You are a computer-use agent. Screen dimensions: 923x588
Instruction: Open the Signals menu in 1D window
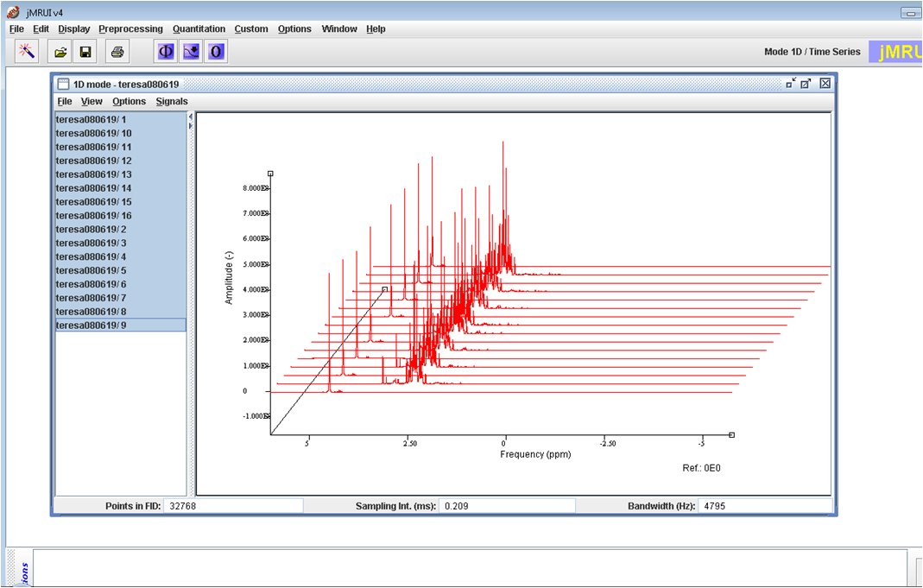(172, 101)
